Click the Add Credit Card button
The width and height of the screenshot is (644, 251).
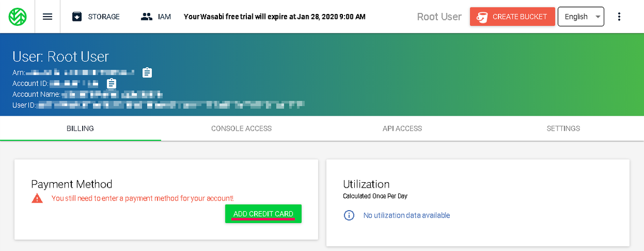click(x=264, y=214)
